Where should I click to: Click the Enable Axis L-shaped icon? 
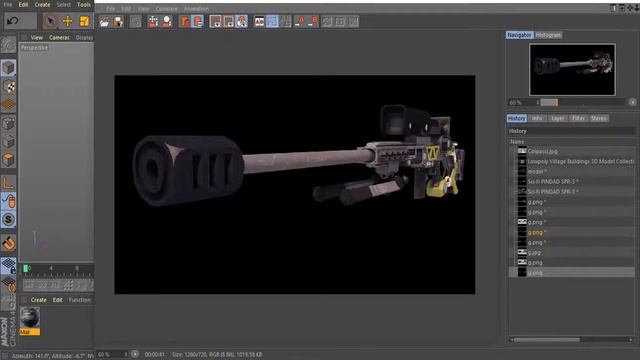[8, 182]
